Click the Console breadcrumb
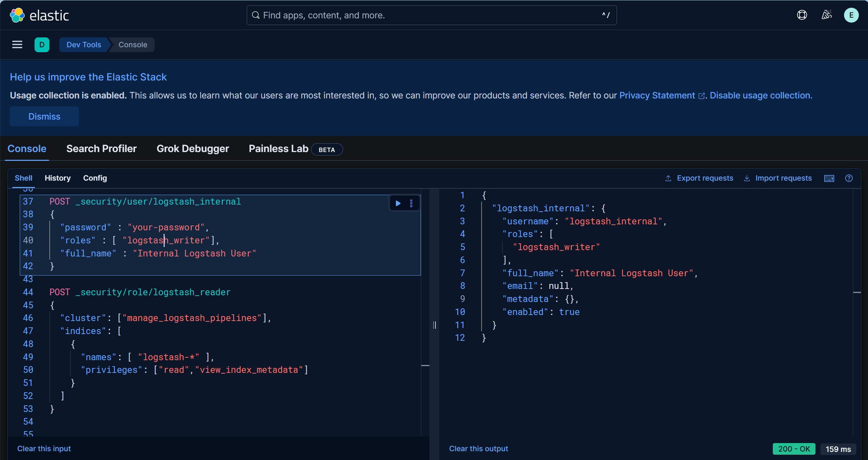 (x=133, y=45)
